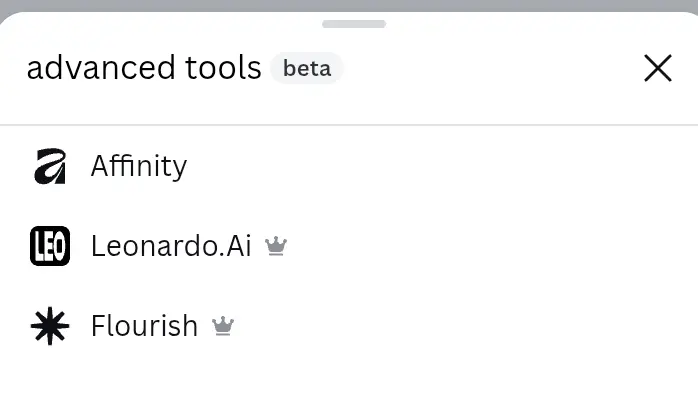
Task: Click the crown icon beside Leonardo.Ai
Action: point(276,246)
